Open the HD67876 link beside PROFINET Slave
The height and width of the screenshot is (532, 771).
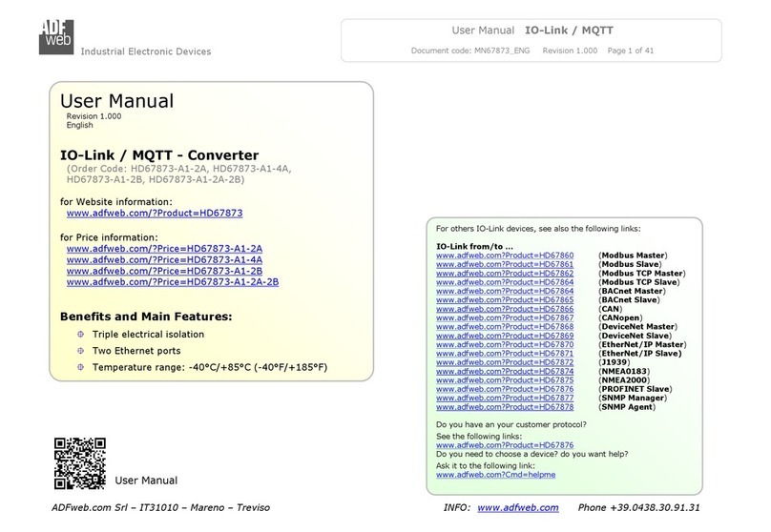coord(505,389)
